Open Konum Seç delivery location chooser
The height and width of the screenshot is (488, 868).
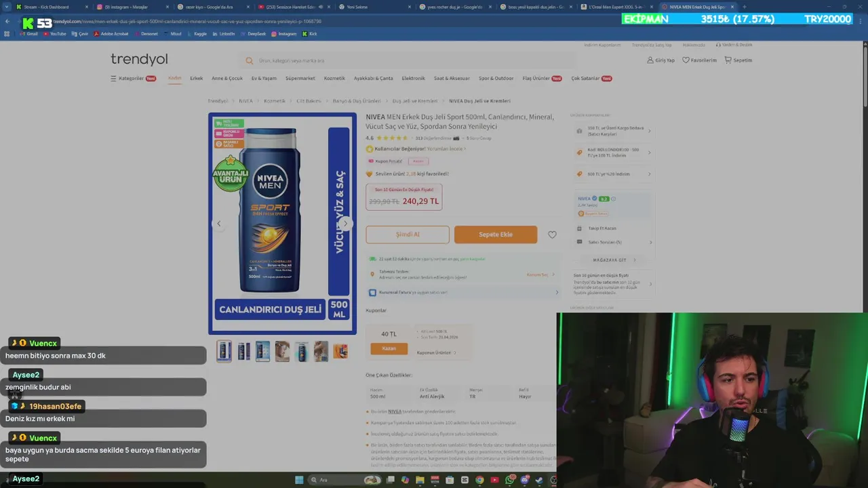[540, 274]
